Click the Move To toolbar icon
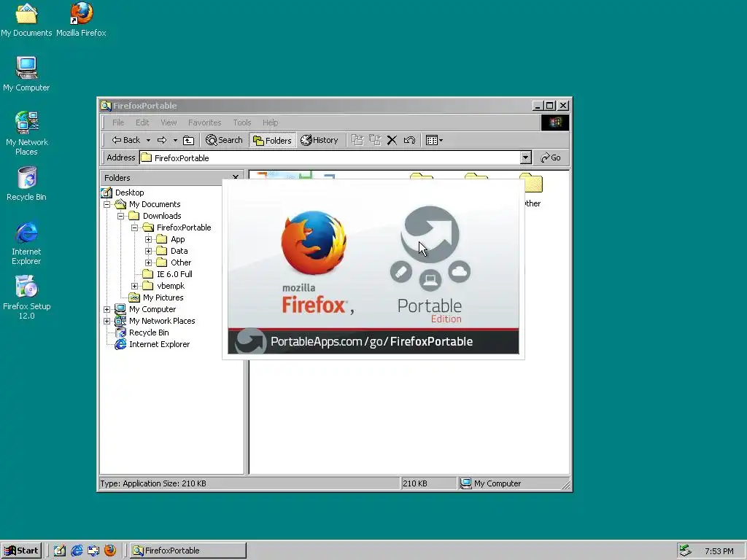This screenshot has height=560, width=747. [x=357, y=140]
